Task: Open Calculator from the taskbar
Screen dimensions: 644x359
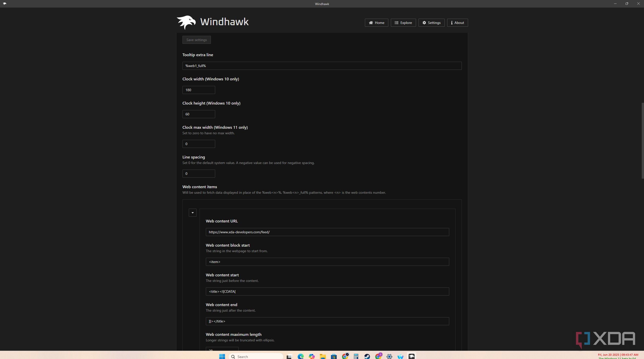Action: tap(356, 356)
